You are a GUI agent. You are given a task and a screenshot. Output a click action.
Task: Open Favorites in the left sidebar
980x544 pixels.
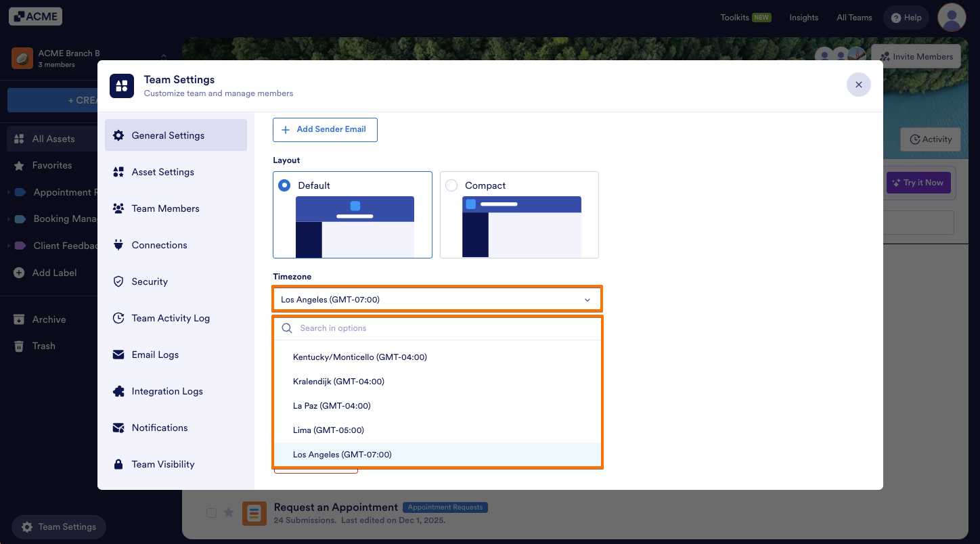51,165
